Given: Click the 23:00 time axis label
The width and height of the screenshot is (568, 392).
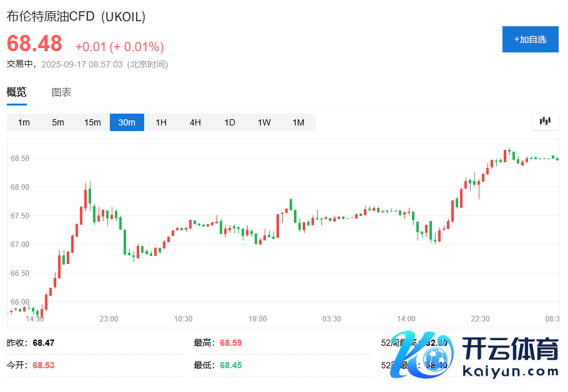Looking at the screenshot, I should (109, 319).
